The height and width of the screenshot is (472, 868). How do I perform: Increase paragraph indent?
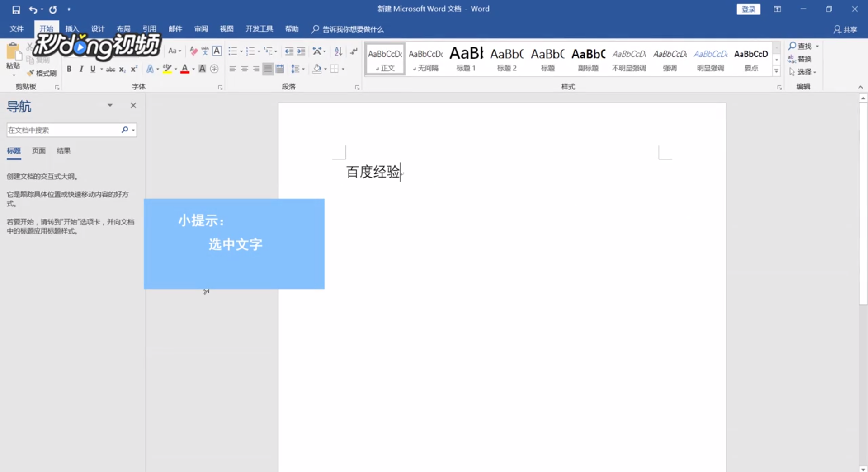pyautogui.click(x=301, y=51)
